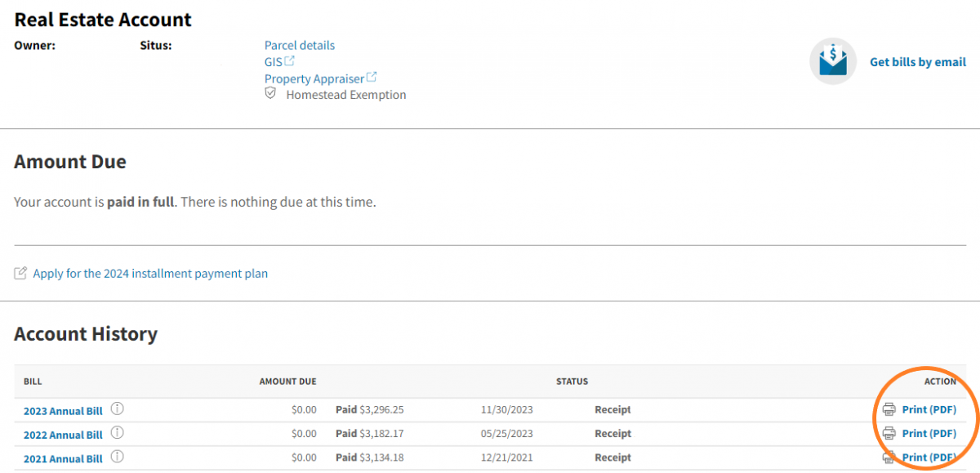The width and height of the screenshot is (980, 473).
Task: Click printer icon for 2022 bill
Action: pos(889,433)
